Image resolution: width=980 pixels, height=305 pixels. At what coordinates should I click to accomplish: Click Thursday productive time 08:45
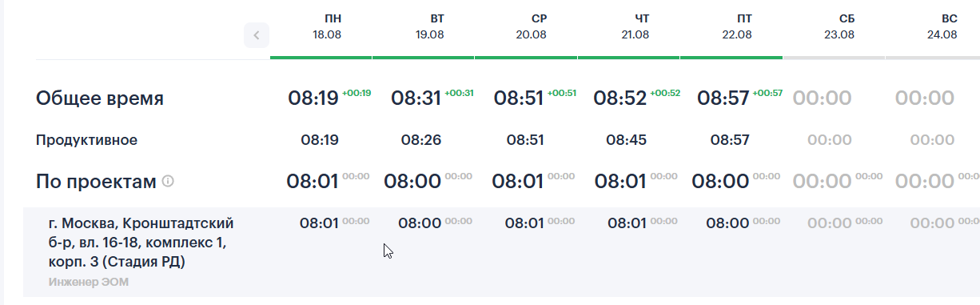627,140
